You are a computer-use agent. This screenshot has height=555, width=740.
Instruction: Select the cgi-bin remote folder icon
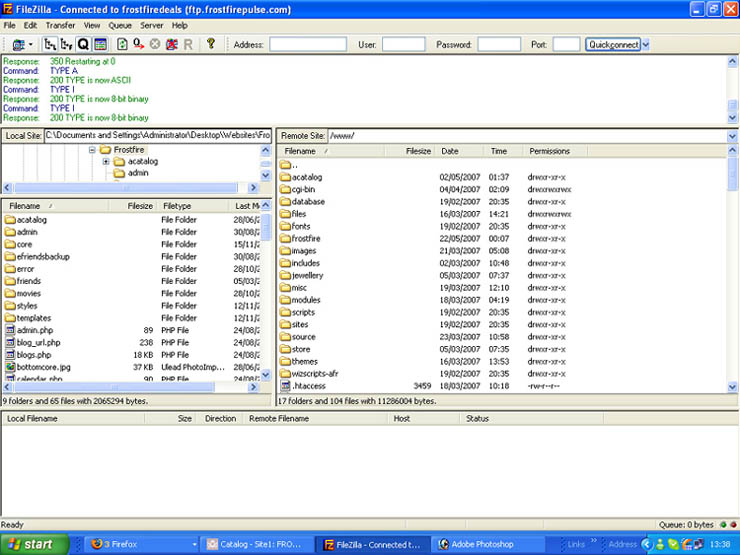click(285, 189)
